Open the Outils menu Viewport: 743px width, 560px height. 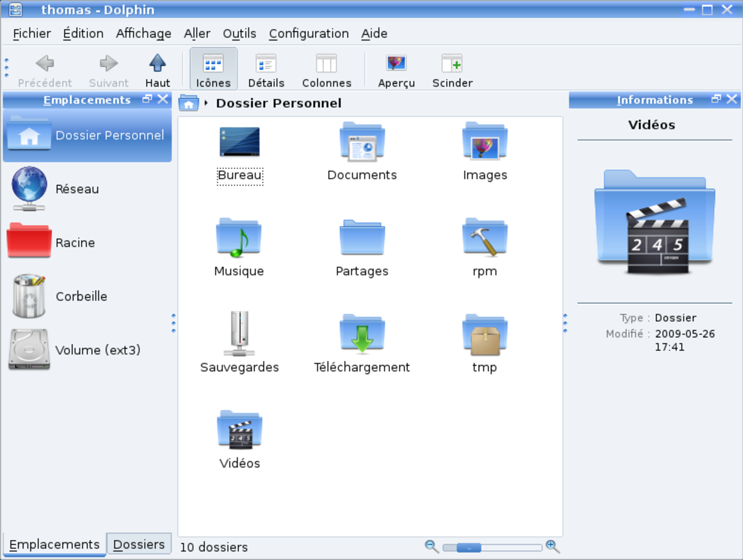click(x=240, y=33)
